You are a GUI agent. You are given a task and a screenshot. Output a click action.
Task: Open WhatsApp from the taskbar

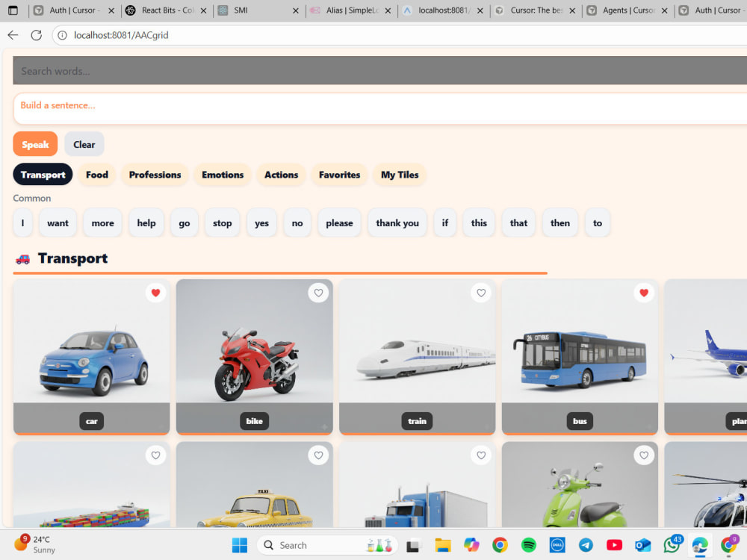[x=672, y=545]
